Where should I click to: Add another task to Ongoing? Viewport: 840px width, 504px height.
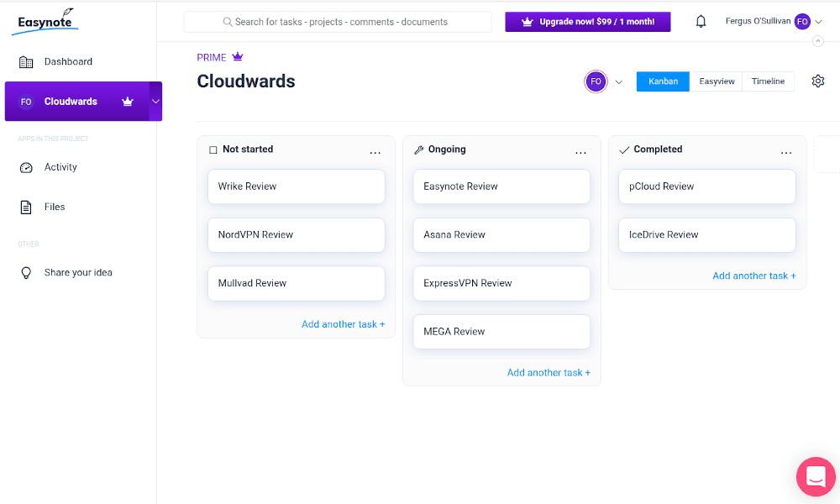click(549, 373)
